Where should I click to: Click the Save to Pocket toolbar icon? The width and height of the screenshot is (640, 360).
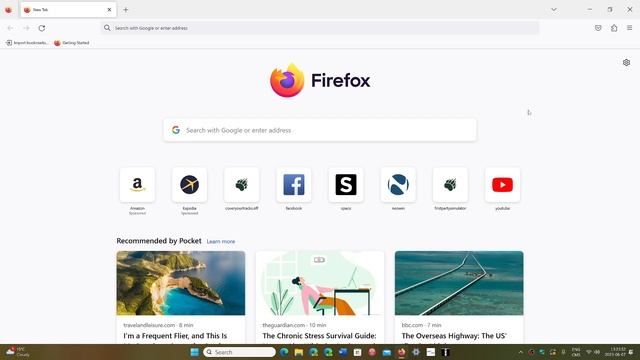pos(598,28)
